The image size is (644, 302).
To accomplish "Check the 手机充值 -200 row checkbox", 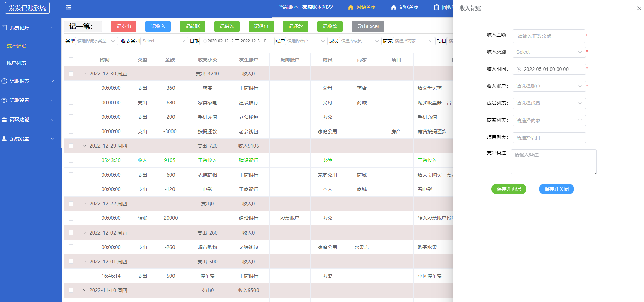I will [71, 117].
